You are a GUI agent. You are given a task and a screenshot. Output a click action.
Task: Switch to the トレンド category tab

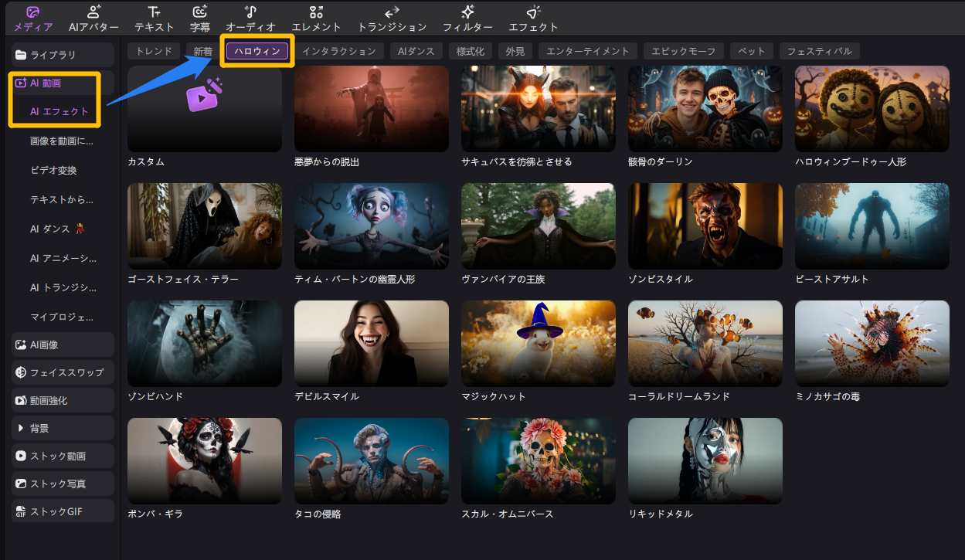coord(154,51)
